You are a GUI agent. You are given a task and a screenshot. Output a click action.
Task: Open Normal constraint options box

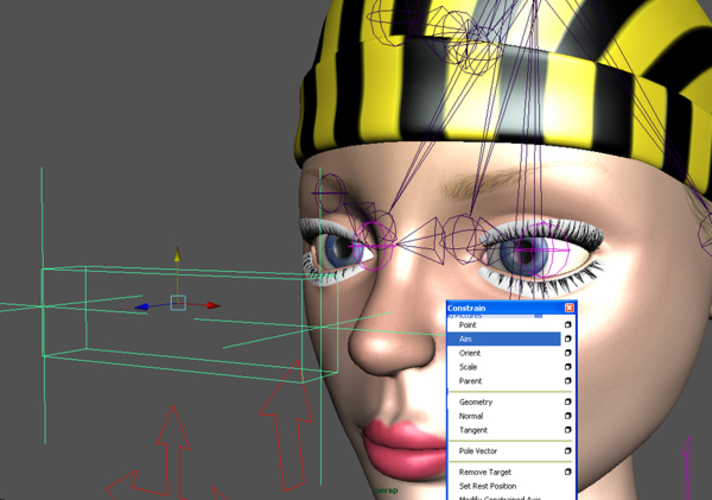(568, 416)
